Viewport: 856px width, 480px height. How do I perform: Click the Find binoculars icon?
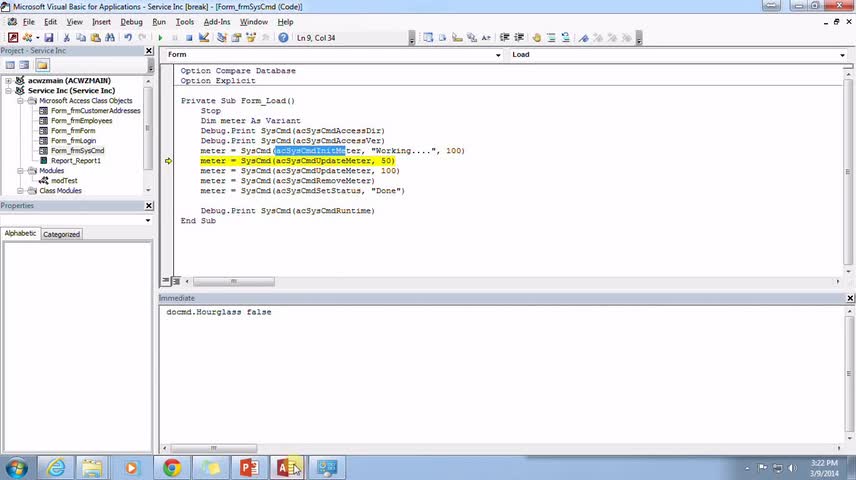coord(110,38)
